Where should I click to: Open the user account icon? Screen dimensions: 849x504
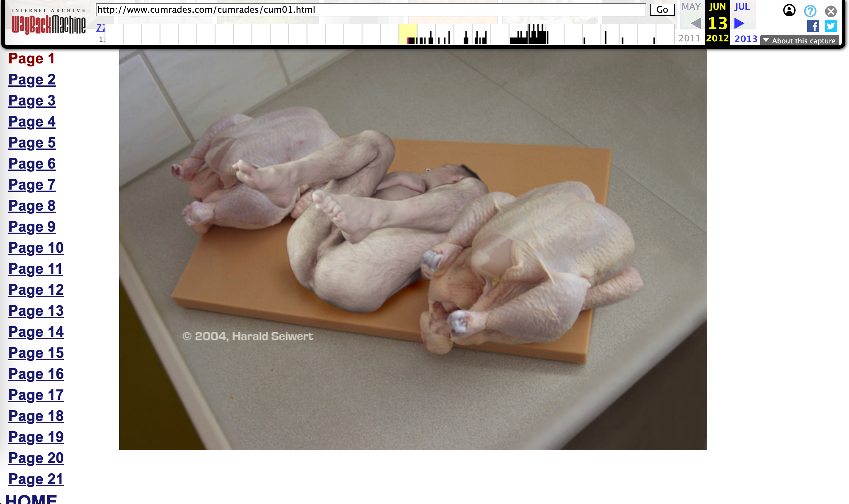(x=789, y=11)
